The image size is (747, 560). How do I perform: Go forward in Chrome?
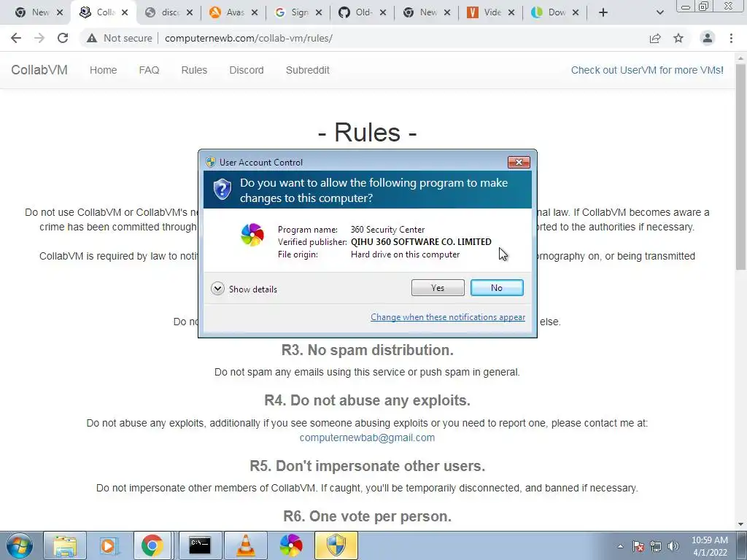coord(39,38)
